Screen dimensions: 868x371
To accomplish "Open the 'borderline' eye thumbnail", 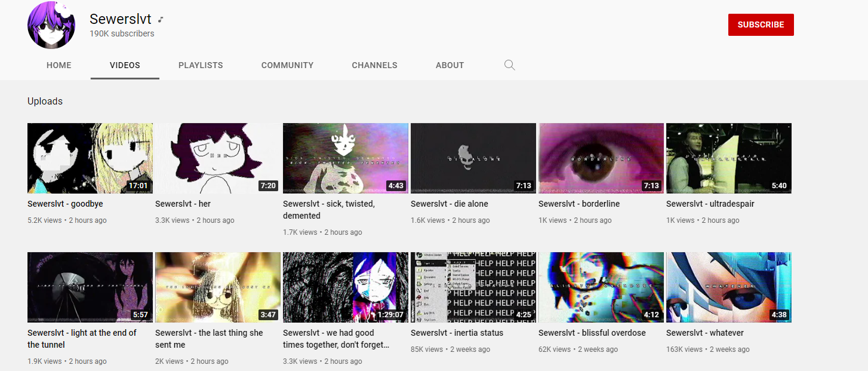I will click(x=601, y=158).
